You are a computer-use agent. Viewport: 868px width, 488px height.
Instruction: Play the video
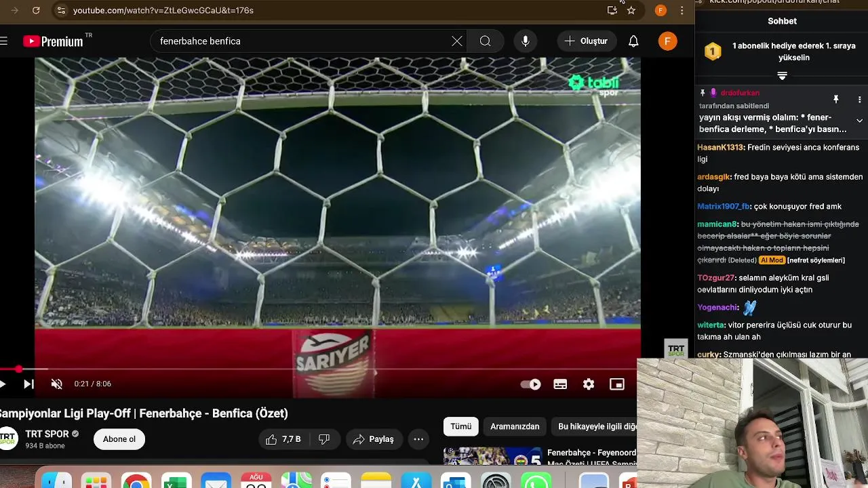pyautogui.click(x=3, y=384)
